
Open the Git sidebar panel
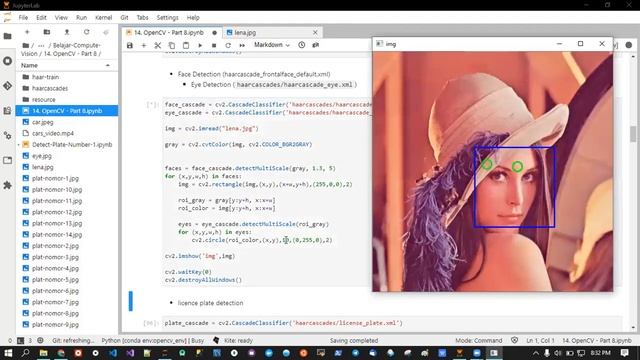[x=7, y=86]
